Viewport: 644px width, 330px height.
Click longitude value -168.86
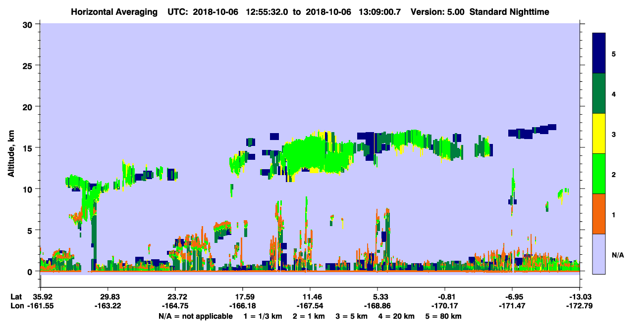(x=377, y=306)
